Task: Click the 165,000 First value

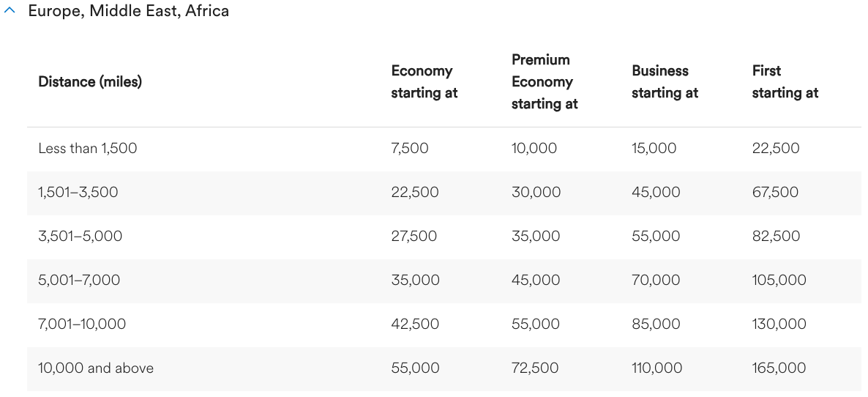Action: pyautogui.click(x=779, y=368)
